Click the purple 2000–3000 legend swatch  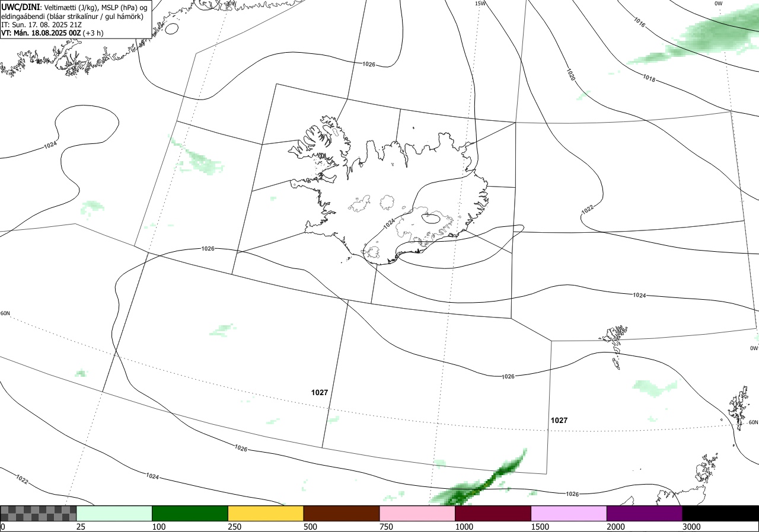coord(645,513)
